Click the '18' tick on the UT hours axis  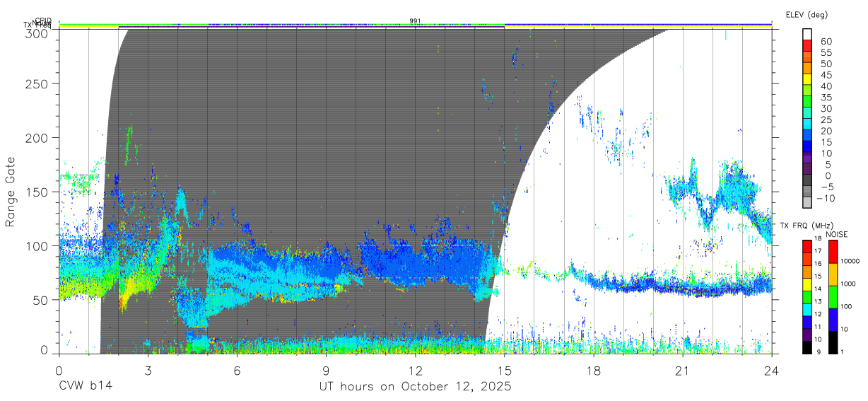594,371
